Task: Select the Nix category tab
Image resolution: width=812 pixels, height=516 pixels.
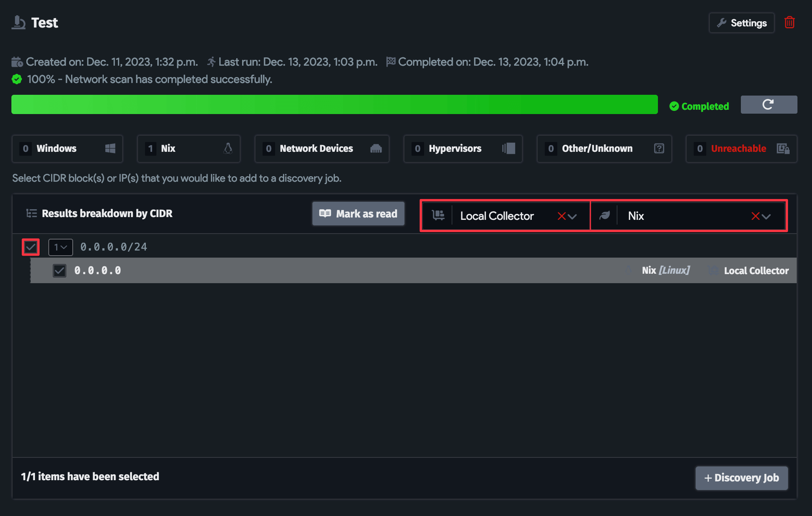Action: click(x=188, y=148)
